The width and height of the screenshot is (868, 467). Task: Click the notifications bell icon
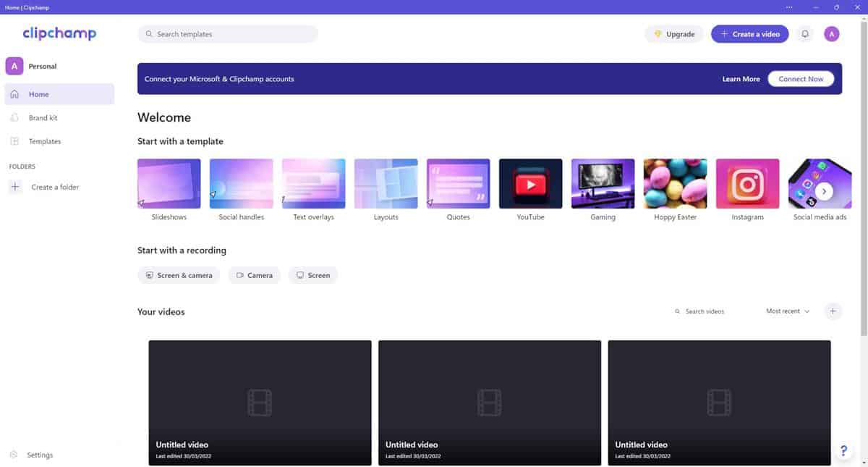[x=805, y=34]
